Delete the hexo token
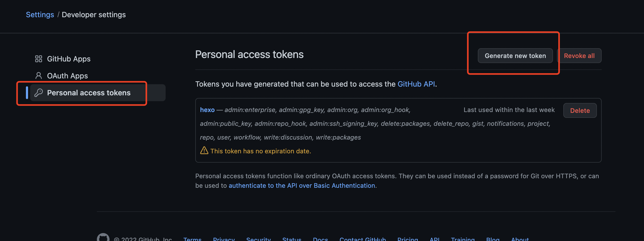Screen dimensions: 644x241 (580, 110)
